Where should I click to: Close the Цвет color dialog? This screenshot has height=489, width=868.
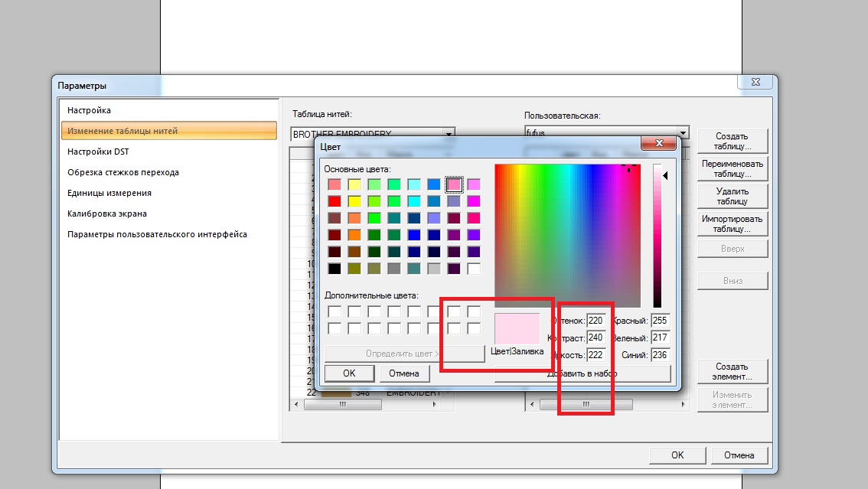click(658, 145)
